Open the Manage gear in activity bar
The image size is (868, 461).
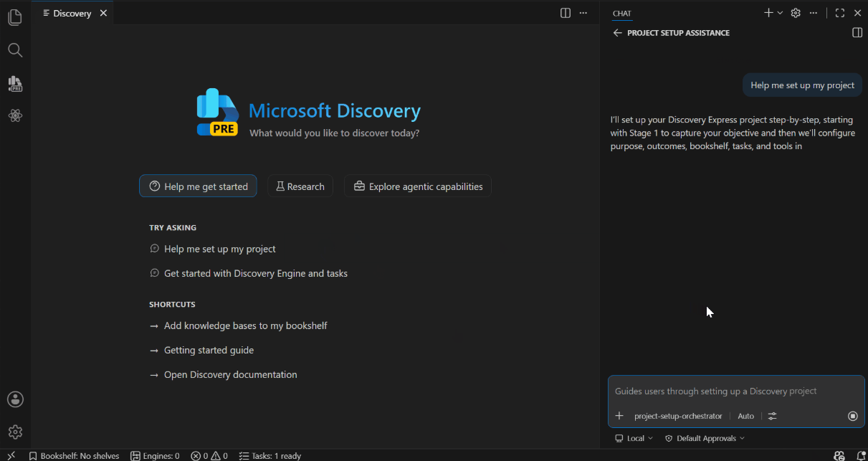(15, 432)
